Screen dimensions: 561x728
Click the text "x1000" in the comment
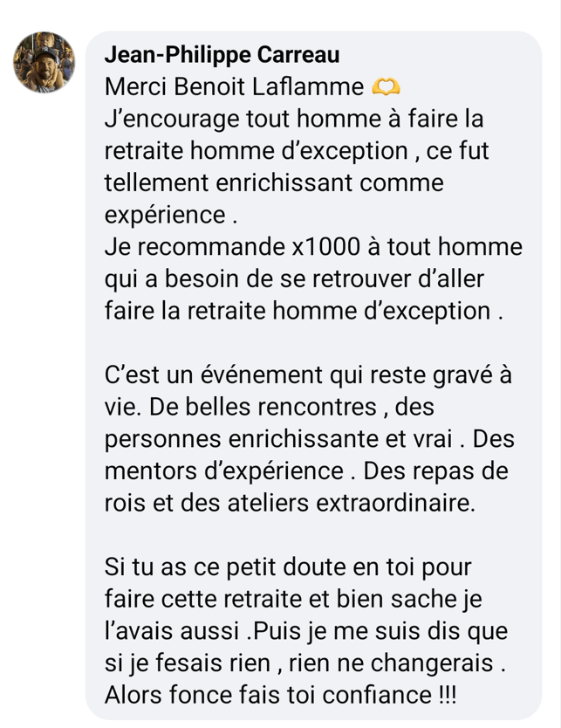click(325, 247)
